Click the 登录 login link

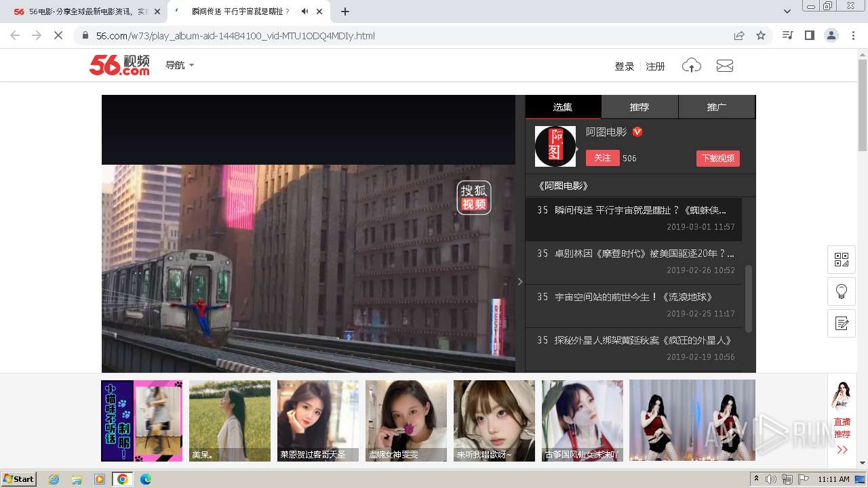(x=624, y=66)
